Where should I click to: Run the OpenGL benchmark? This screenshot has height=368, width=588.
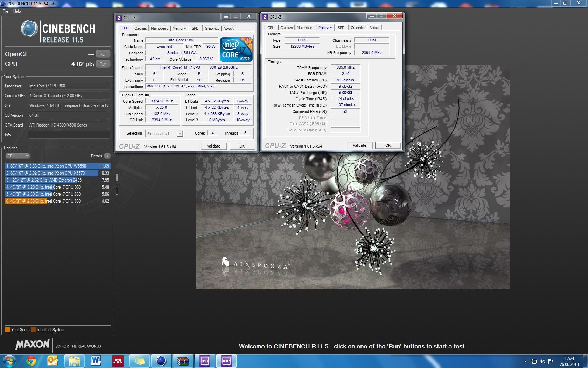click(103, 54)
